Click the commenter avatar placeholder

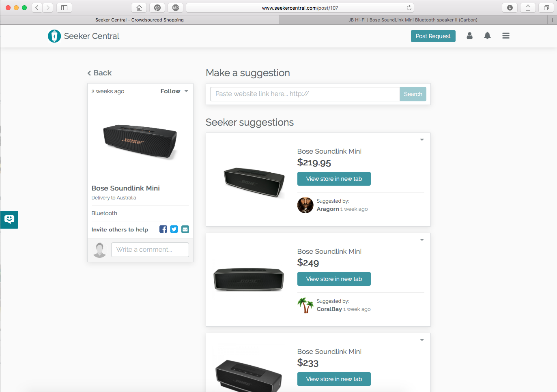99,250
